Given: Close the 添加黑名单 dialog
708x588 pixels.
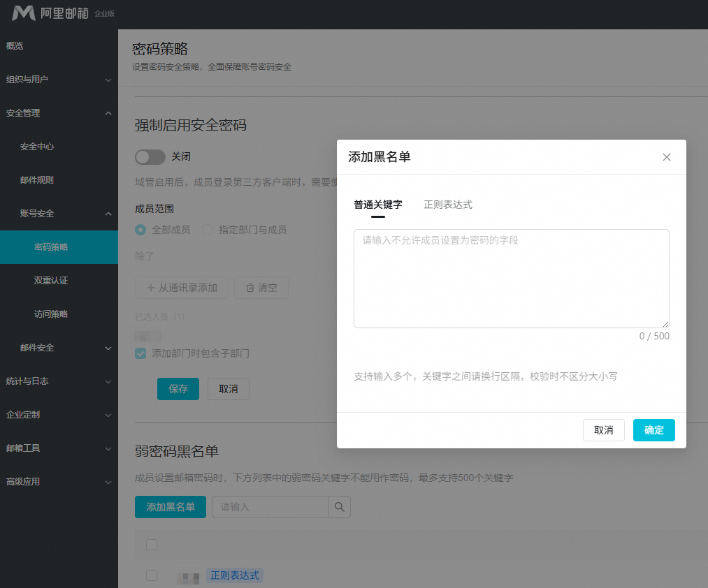Looking at the screenshot, I should coord(667,157).
